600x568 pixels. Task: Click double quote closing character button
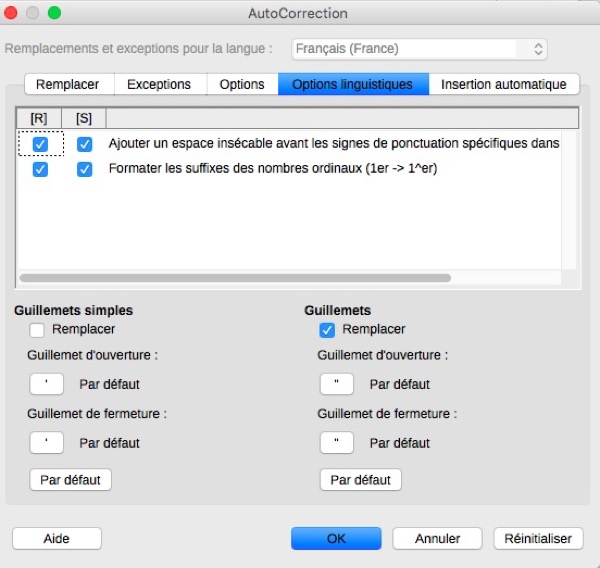point(337,442)
